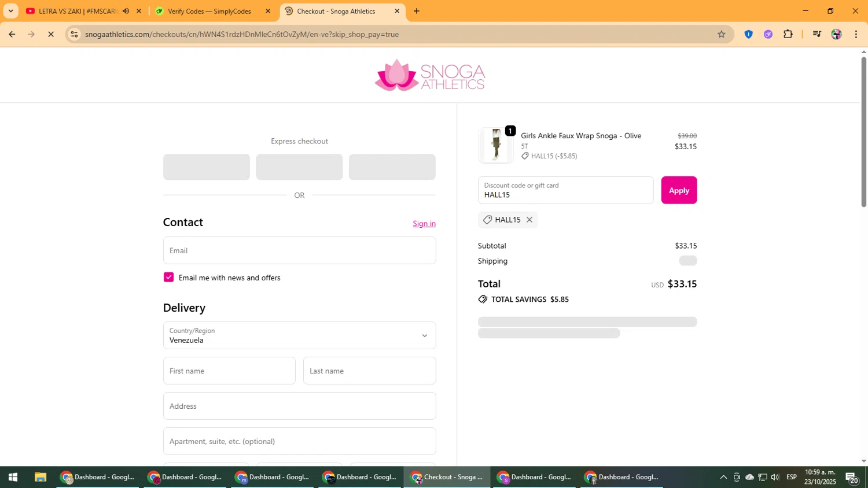Open the Extensions puzzle menu
This screenshot has height=488, width=868.
click(x=788, y=34)
